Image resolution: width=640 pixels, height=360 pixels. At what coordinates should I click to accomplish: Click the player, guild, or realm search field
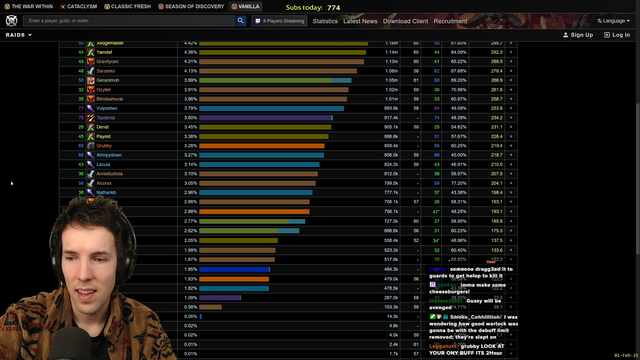pos(129,20)
